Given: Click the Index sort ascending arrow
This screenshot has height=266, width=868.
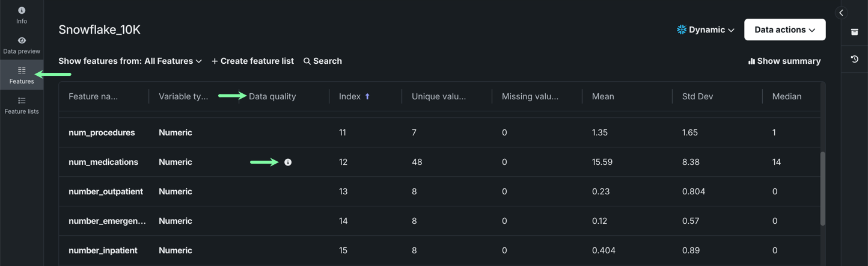Looking at the screenshot, I should pos(367,96).
